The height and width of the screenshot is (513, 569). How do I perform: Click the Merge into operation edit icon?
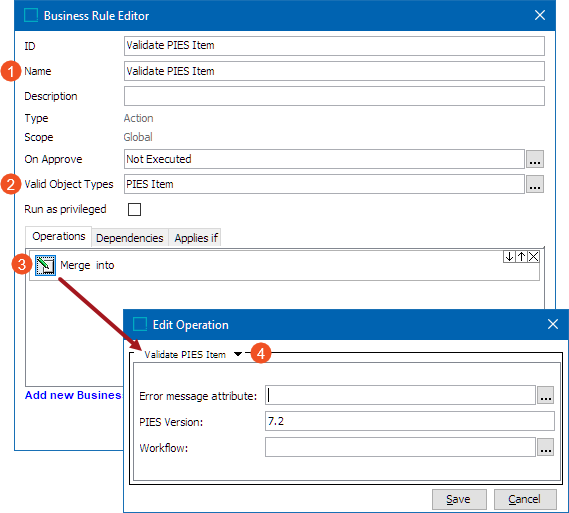point(45,265)
